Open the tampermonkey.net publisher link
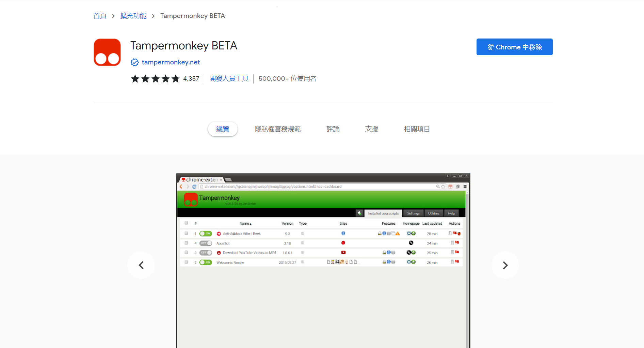The width and height of the screenshot is (644, 348). [171, 62]
